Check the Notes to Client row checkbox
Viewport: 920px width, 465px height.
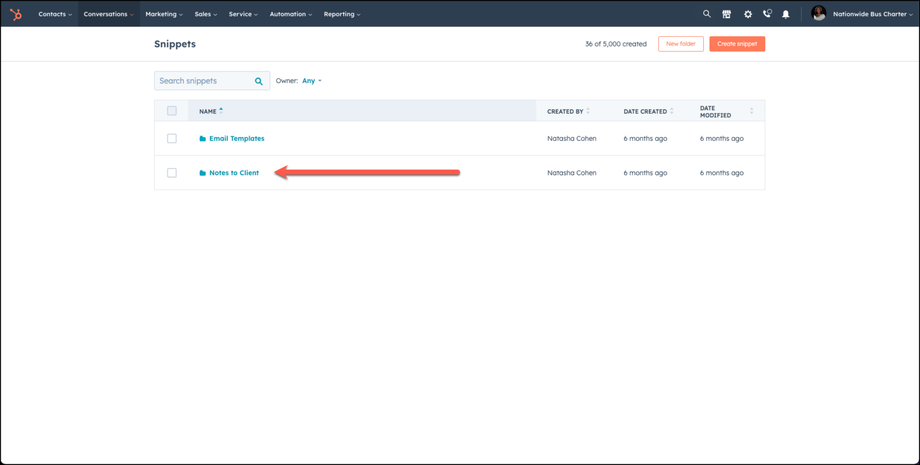(172, 173)
